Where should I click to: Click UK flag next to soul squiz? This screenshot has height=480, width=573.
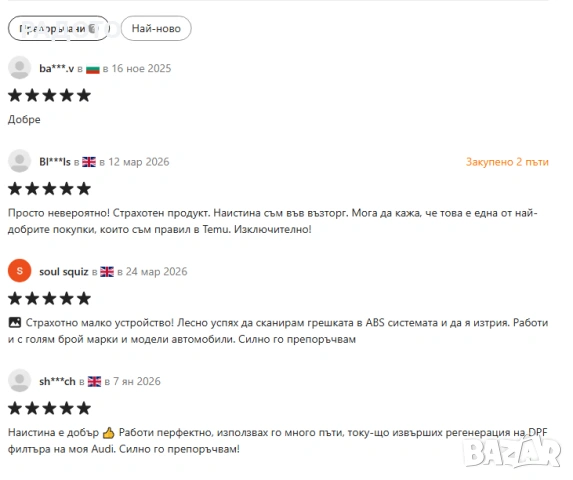tap(107, 272)
